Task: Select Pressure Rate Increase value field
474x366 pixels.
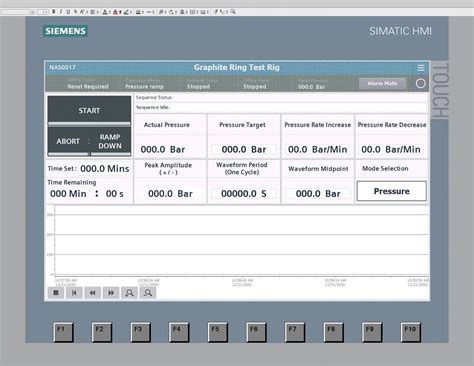Action: [x=318, y=149]
